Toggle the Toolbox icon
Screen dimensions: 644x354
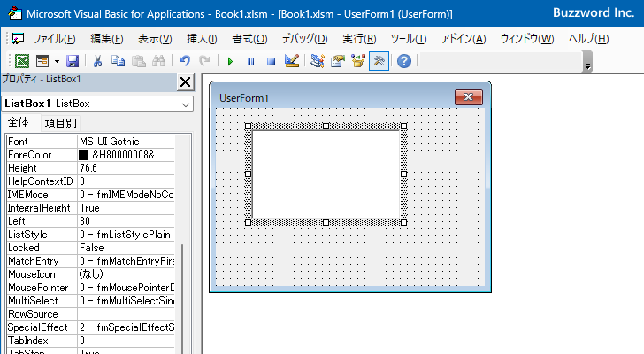pos(379,61)
